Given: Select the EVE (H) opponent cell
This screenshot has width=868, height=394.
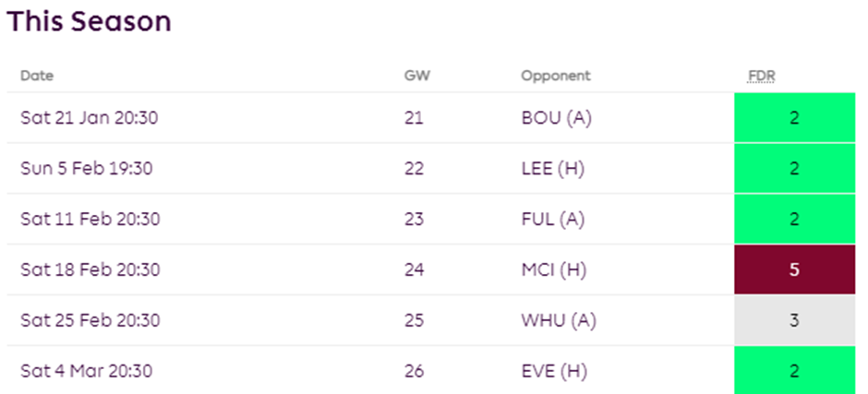Looking at the screenshot, I should (554, 371).
